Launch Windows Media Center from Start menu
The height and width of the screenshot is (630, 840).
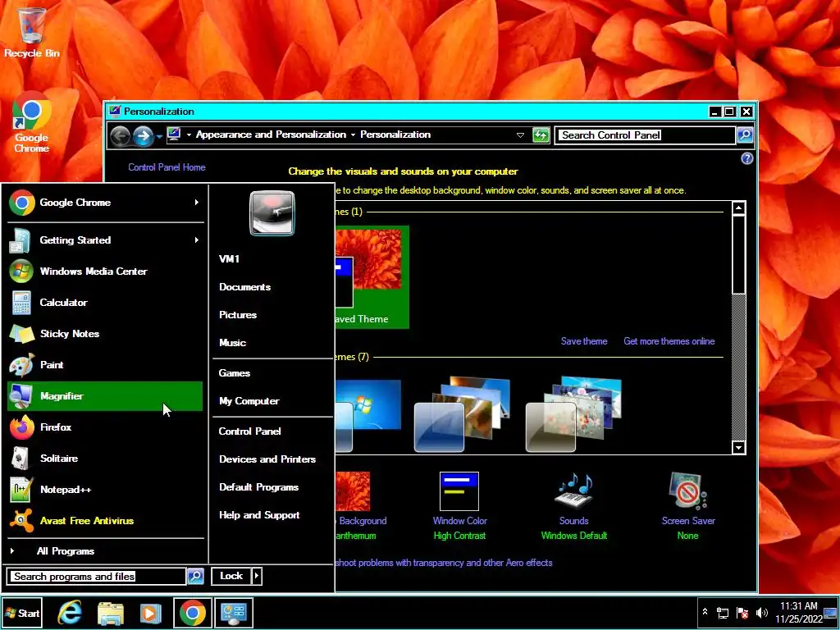(105, 271)
